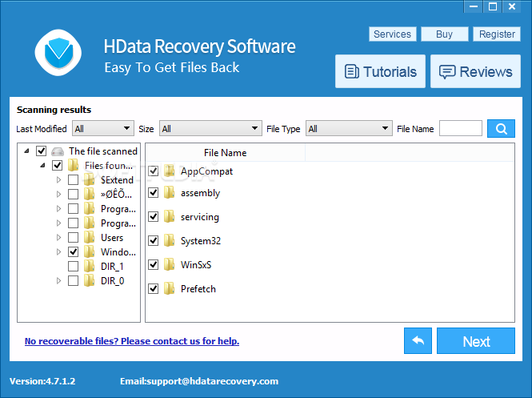Open Tutorials

click(x=380, y=71)
